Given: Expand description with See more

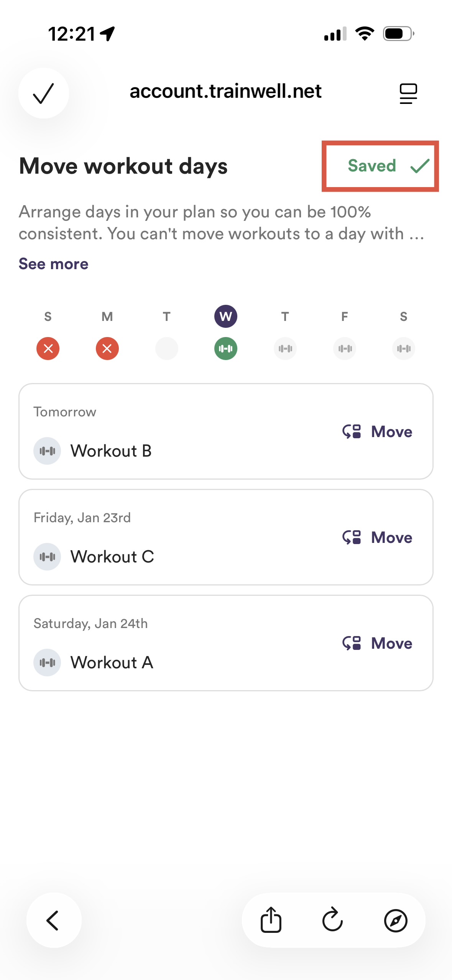Looking at the screenshot, I should click(x=54, y=264).
